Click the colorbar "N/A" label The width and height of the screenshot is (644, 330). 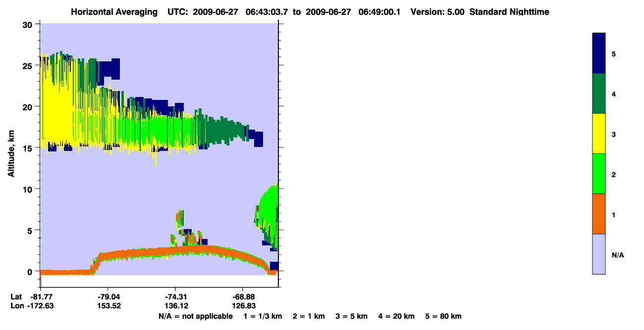point(618,255)
